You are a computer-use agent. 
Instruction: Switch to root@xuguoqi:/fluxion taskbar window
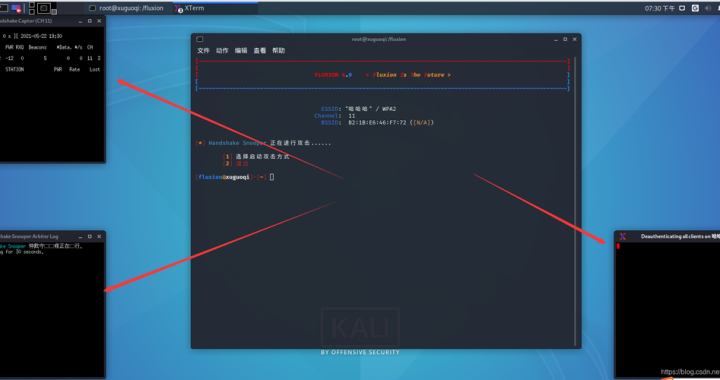[126, 8]
